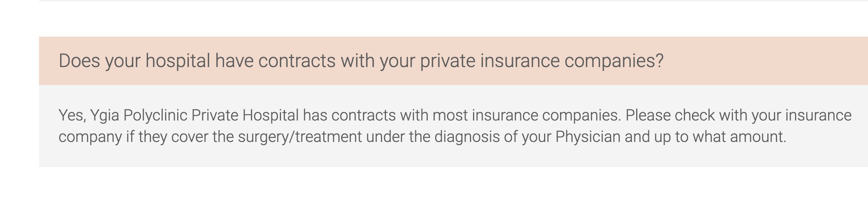Click 'Please check with your insurance' sentence
This screenshot has width=868, height=202.
tap(738, 115)
